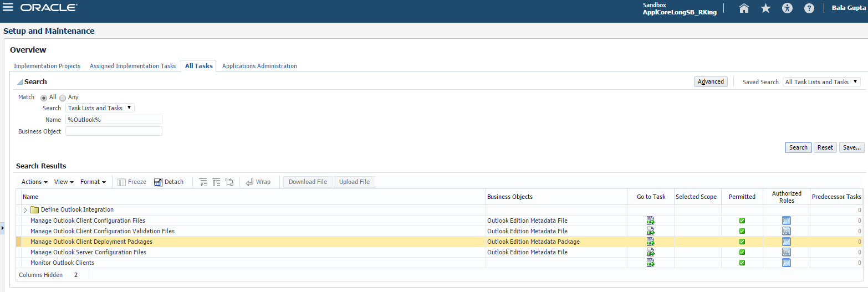Open the Saved Search dropdown
Screen dimensions: 868x292
pos(821,82)
